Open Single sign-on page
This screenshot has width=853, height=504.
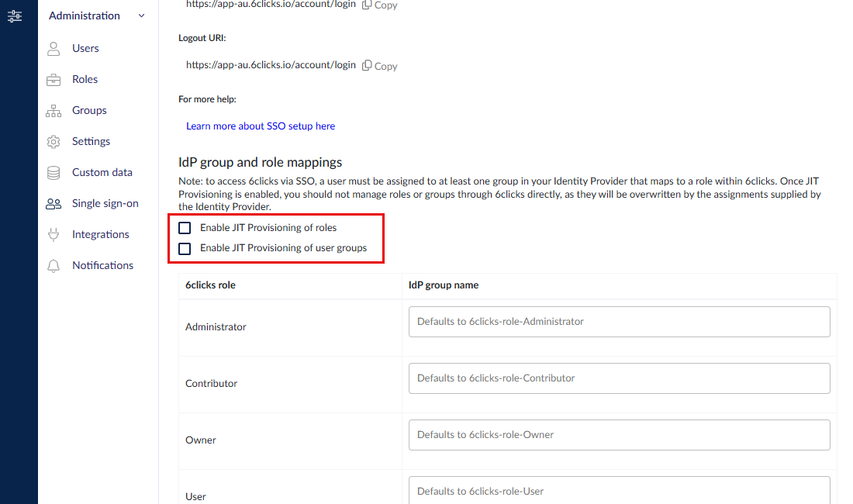pos(105,203)
